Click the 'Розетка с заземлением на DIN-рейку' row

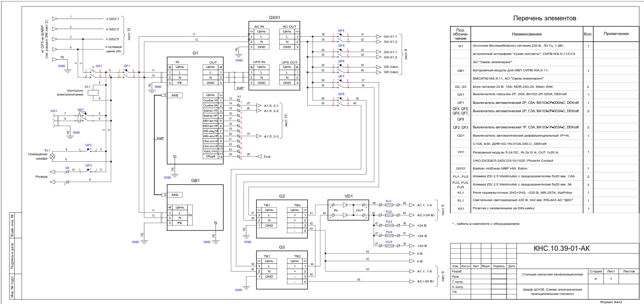pyautogui.click(x=545, y=209)
